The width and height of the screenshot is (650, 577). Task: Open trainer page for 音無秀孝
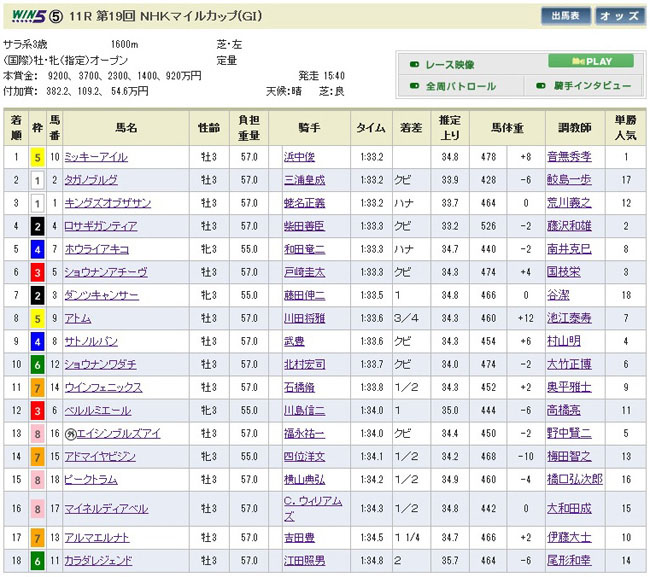(x=569, y=157)
